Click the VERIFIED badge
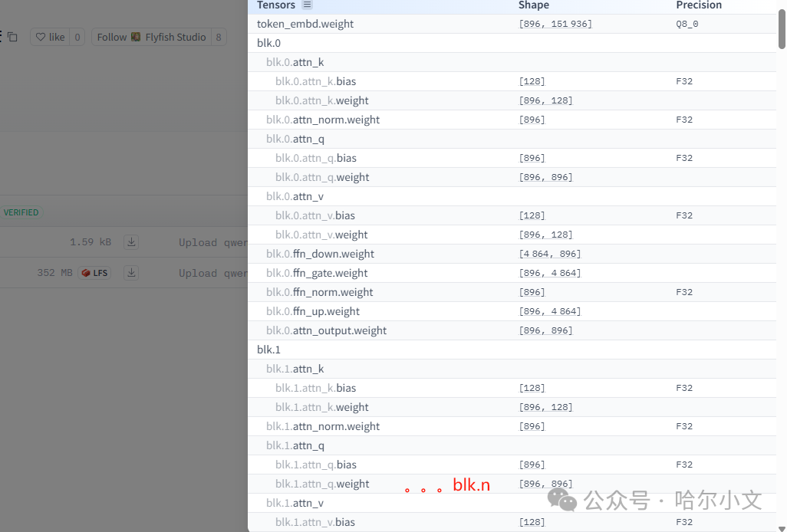The image size is (787, 532). coord(21,212)
